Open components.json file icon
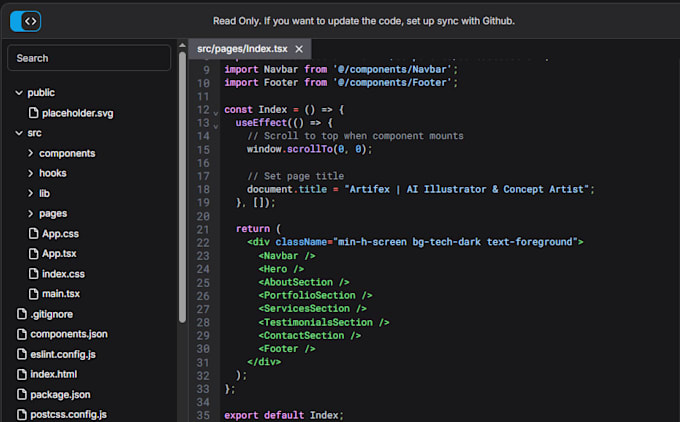 pyautogui.click(x=20, y=334)
